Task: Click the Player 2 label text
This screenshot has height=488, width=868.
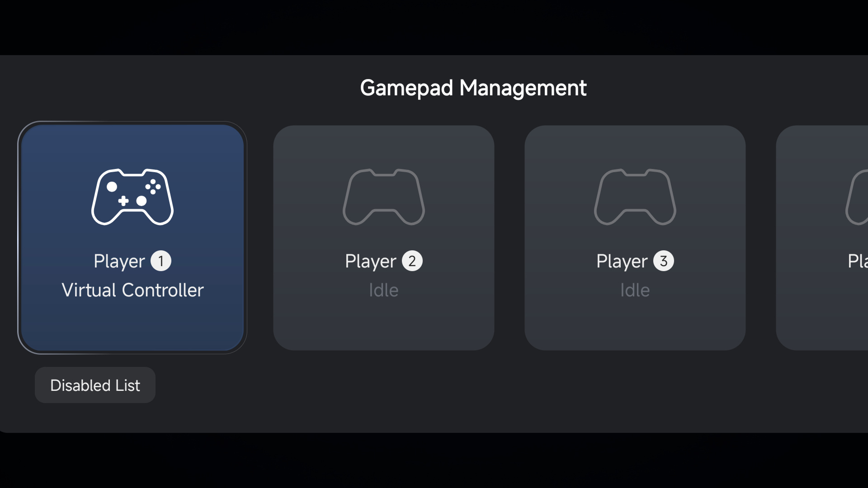Action: (x=371, y=261)
